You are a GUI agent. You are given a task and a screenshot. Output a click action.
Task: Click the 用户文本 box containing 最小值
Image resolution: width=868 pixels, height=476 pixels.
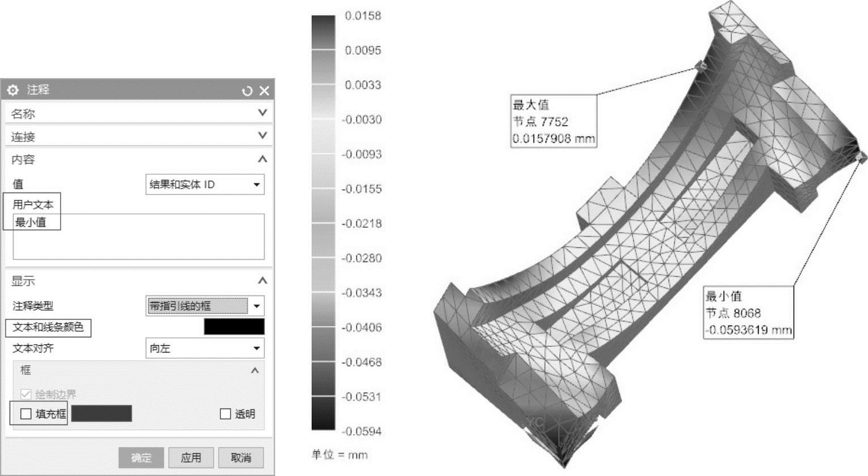click(x=138, y=237)
